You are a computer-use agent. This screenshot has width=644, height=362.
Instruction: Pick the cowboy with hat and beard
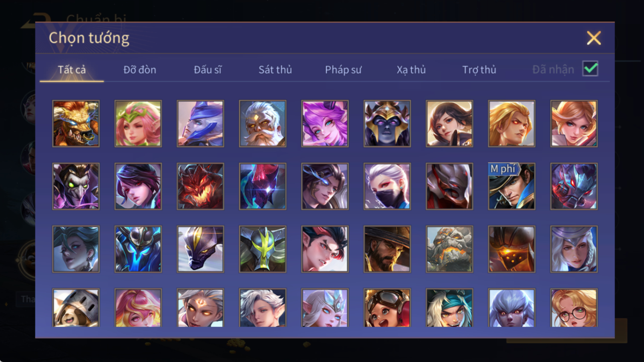click(x=387, y=249)
